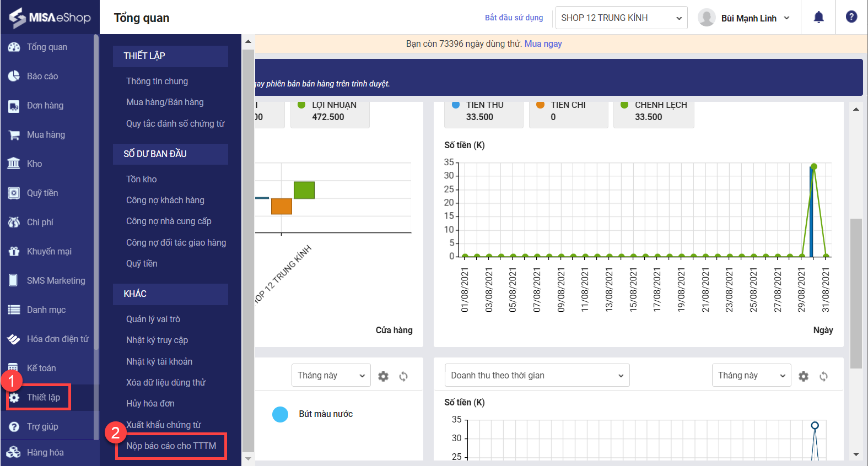Open the SMS Marketing phone icon
Viewport: 868px width, 466px height.
pos(14,280)
